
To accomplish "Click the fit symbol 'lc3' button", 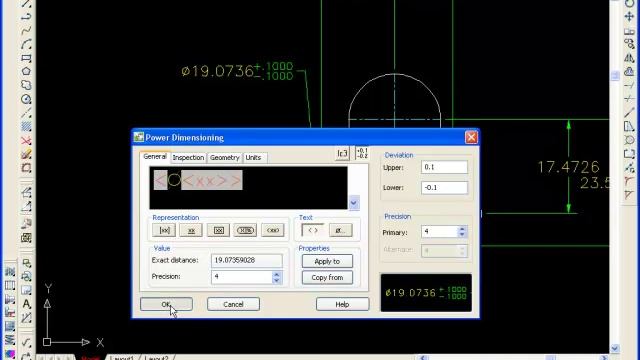I will click(x=342, y=153).
